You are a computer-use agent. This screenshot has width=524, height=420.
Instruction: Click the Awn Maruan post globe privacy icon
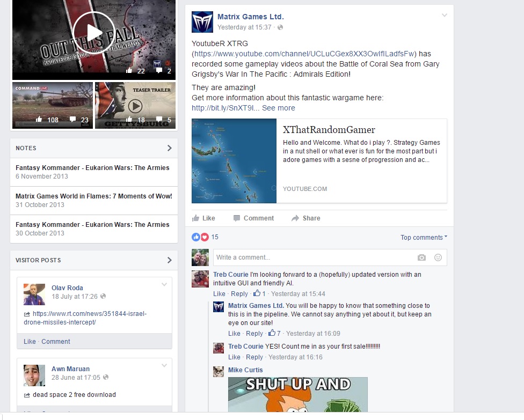tap(106, 377)
